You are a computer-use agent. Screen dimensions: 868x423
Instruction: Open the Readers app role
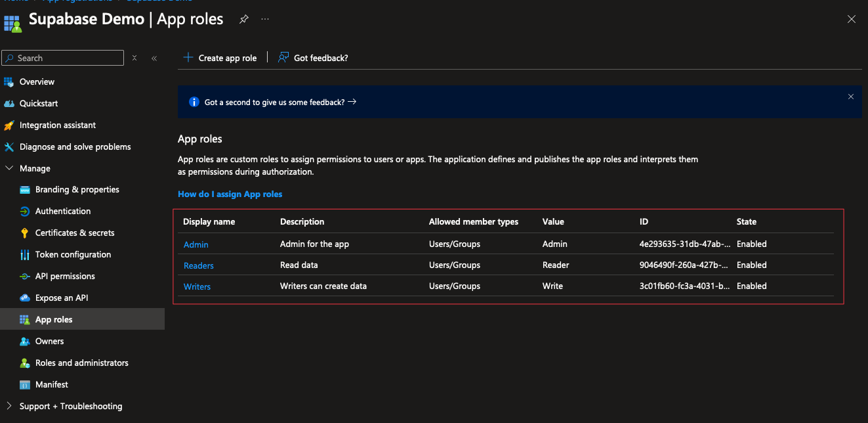[x=199, y=265]
